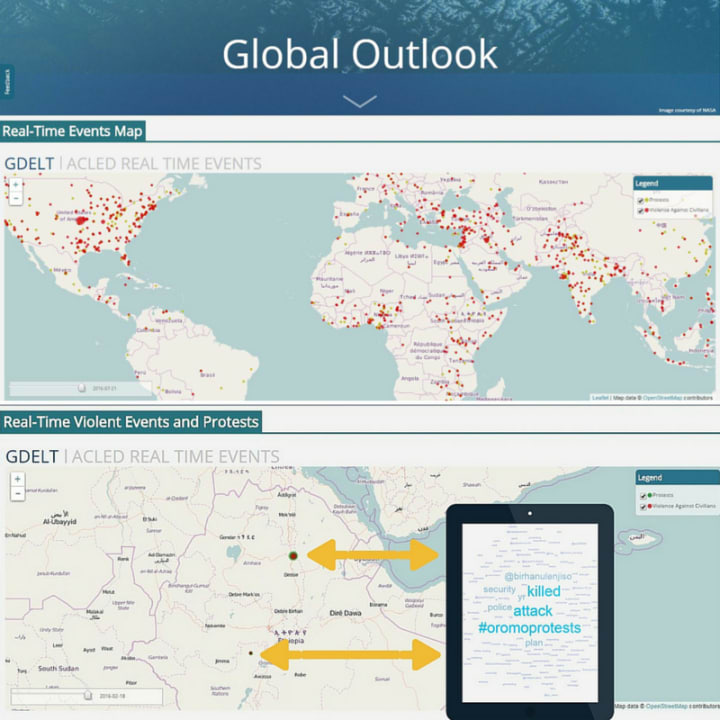Uncheck Protests in the world map legend

click(640, 200)
